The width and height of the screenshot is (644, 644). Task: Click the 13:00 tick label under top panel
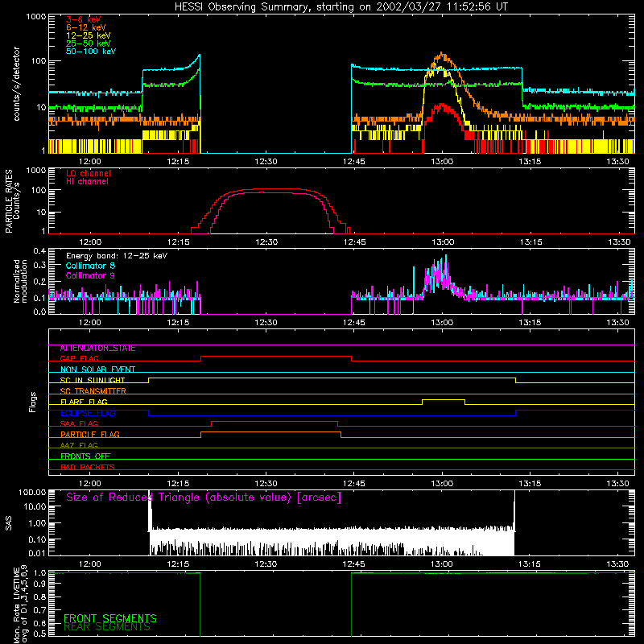442,162
